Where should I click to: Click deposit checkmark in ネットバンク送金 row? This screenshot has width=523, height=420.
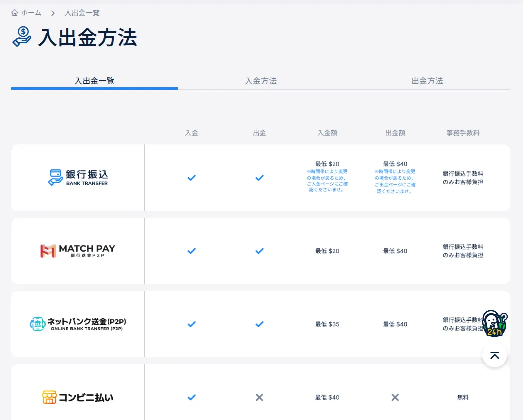192,324
